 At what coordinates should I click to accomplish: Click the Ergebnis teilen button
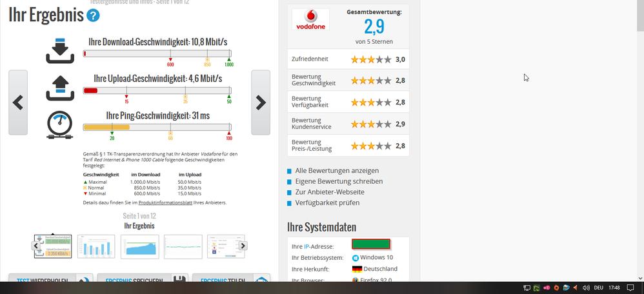pos(231,278)
